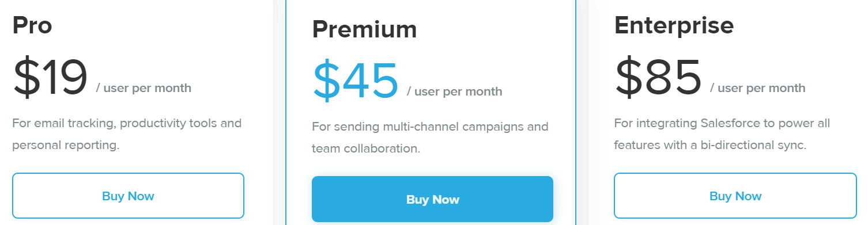Select the Enterprise plan heading
This screenshot has height=225, width=868.
click(674, 25)
